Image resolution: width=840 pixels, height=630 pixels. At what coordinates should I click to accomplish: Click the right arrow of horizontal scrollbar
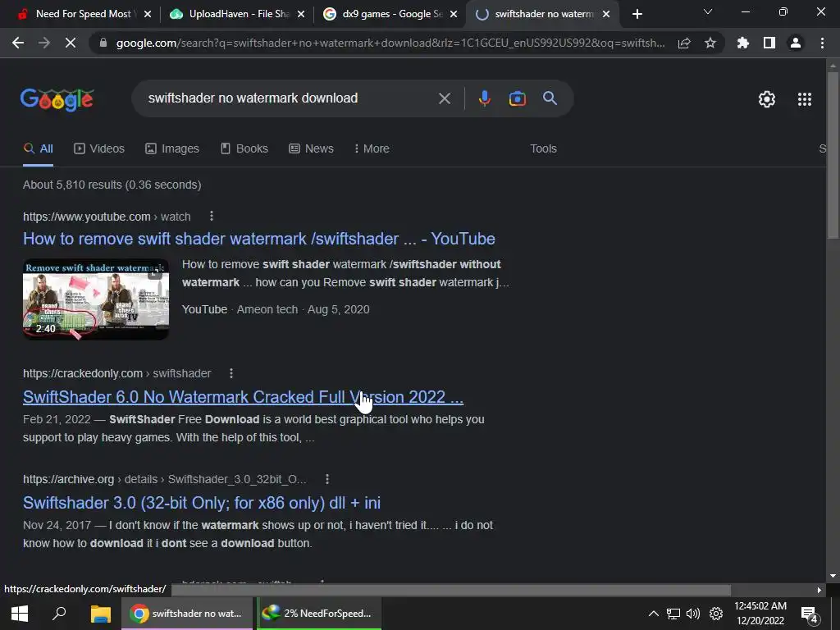pos(819,590)
